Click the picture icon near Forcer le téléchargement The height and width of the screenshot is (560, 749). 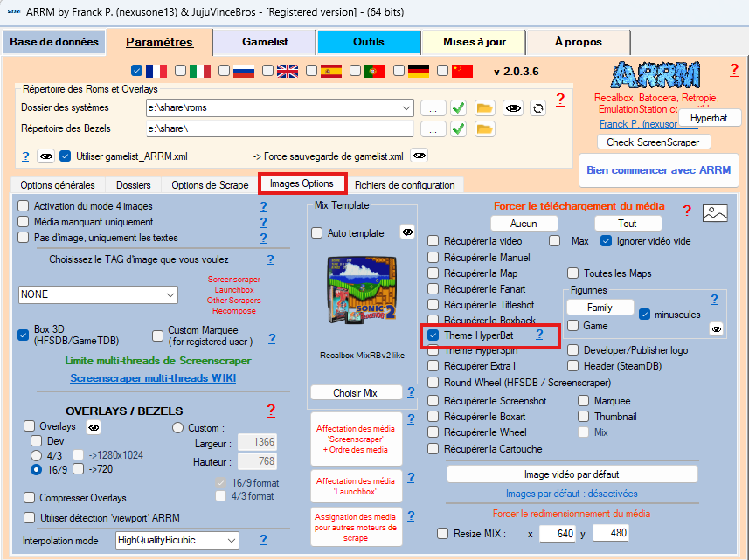click(x=716, y=212)
